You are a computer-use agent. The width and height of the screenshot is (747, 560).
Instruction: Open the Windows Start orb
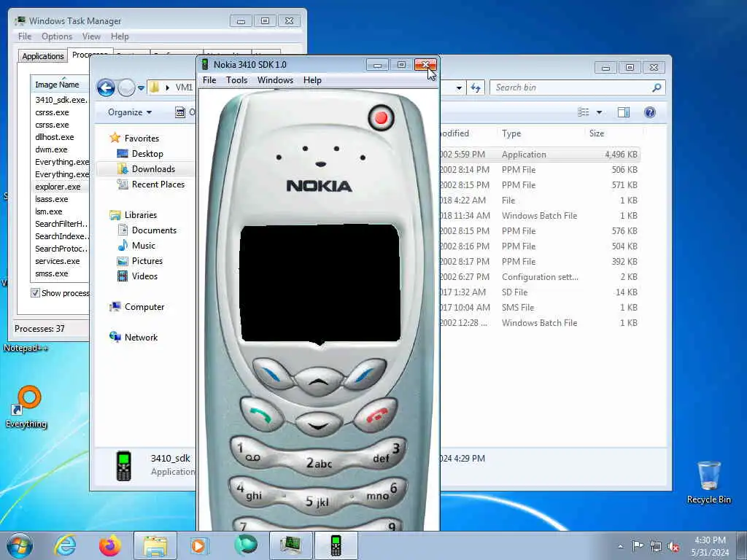[x=20, y=545]
